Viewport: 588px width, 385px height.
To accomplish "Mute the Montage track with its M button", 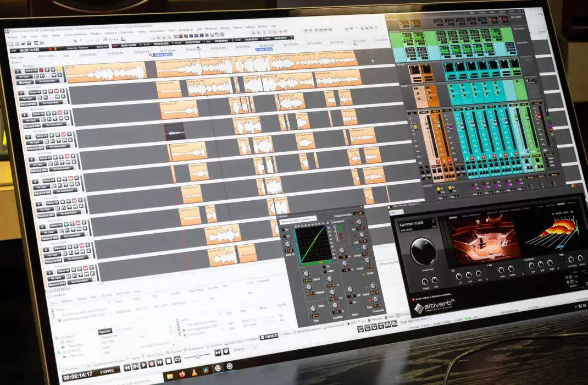I will 53,69.
